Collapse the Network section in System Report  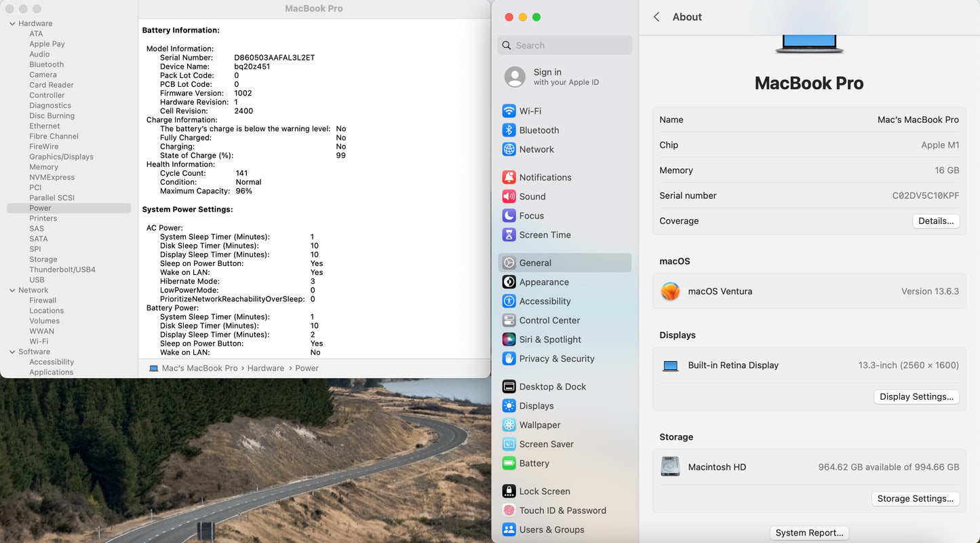tap(12, 291)
